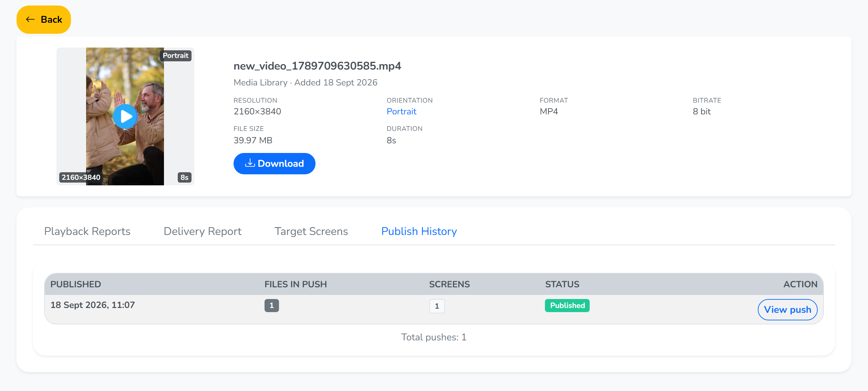868x391 pixels.
Task: Click the PUBLISHED column header
Action: click(76, 284)
